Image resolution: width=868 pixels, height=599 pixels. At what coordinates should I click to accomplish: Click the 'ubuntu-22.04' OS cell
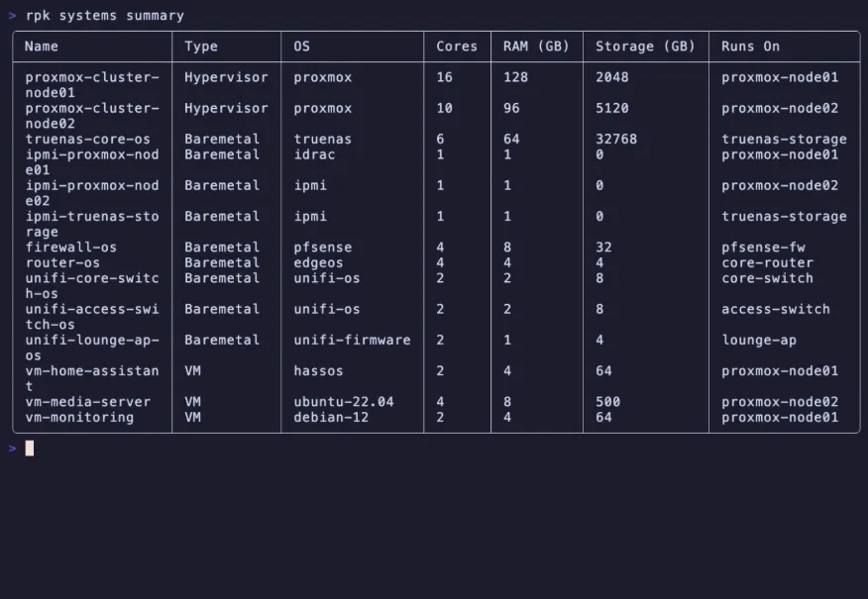pos(343,402)
